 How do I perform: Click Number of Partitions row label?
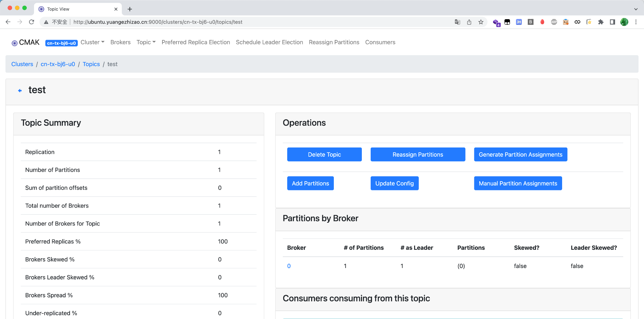53,170
